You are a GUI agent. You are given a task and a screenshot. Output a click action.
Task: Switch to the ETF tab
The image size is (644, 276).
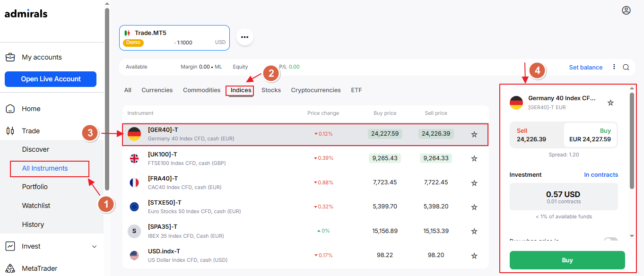pos(357,90)
